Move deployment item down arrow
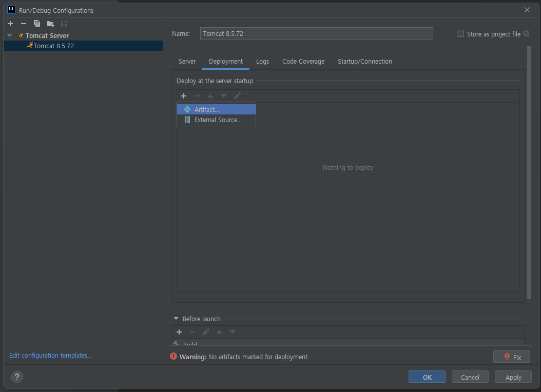The height and width of the screenshot is (392, 541). (x=224, y=96)
